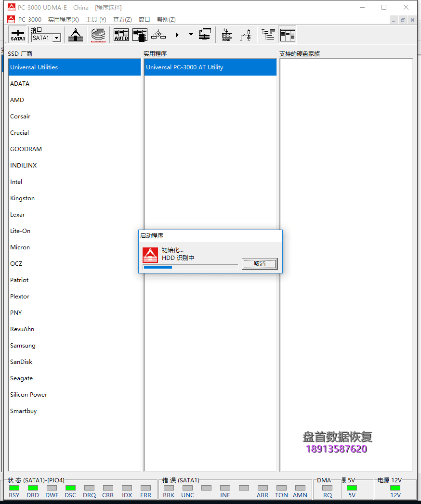Click the play arrow toolbar button
Screen dimensions: 421x504
[x=177, y=35]
